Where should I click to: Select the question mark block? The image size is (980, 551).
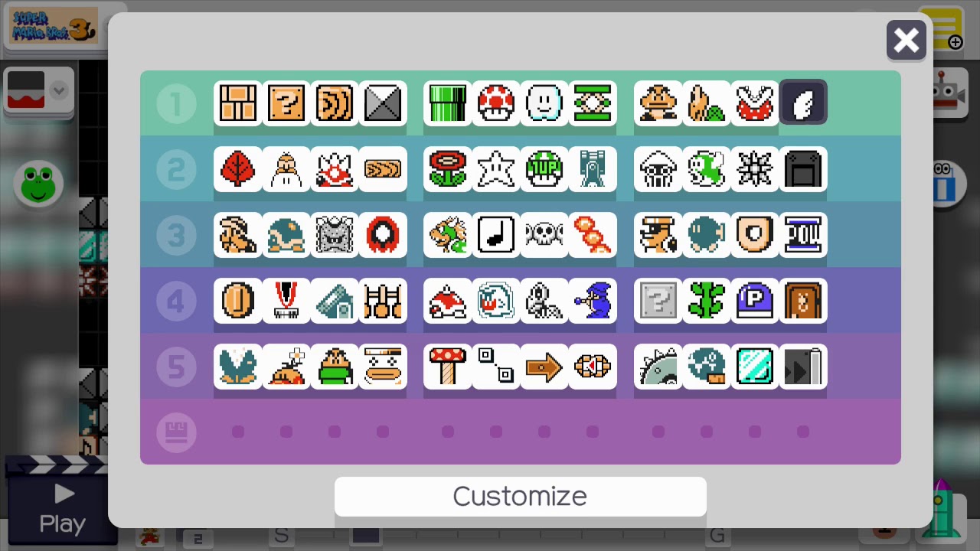pyautogui.click(x=286, y=103)
